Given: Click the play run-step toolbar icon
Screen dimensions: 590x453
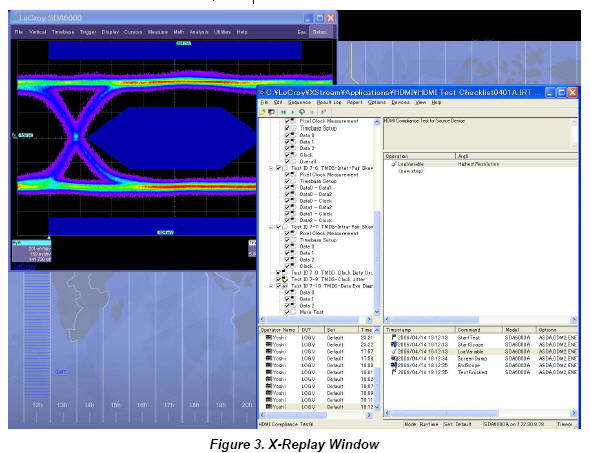Looking at the screenshot, I should tap(293, 112).
